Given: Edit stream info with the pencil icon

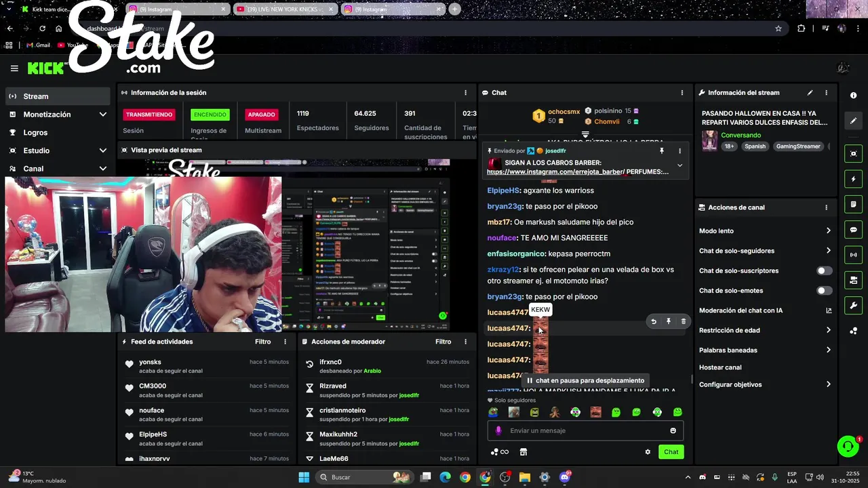Looking at the screenshot, I should pyautogui.click(x=810, y=93).
